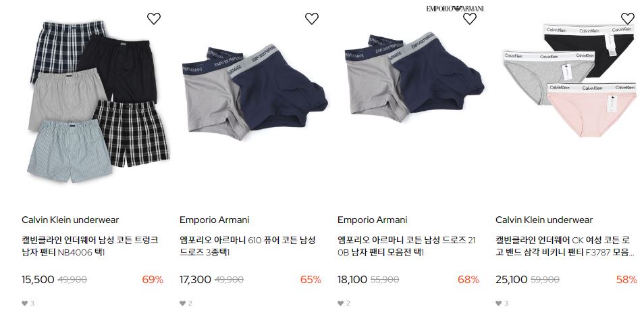This screenshot has width=644, height=319.
Task: Open Armani gray and navy drawers second image
Action: (255, 92)
